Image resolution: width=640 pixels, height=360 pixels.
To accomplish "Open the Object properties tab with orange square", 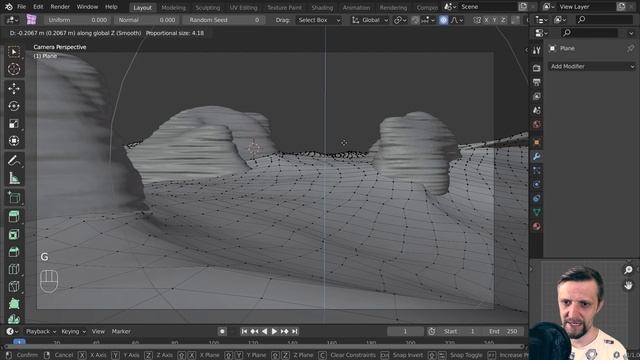I will [x=537, y=142].
